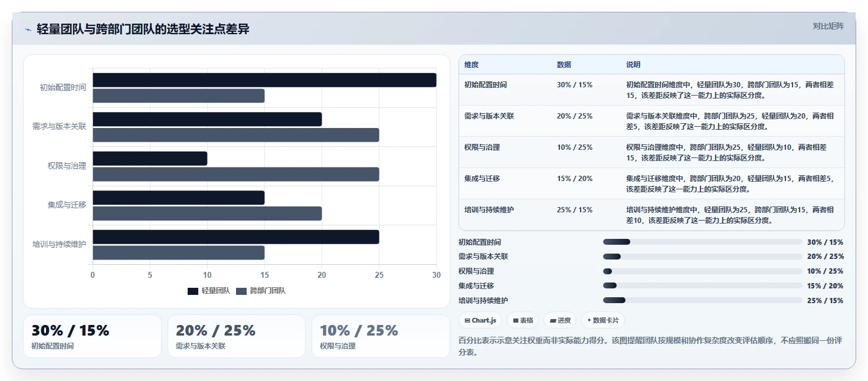Click the 轻量团队 bar for 初始配置时间
This screenshot has height=381, width=868.
pos(264,80)
